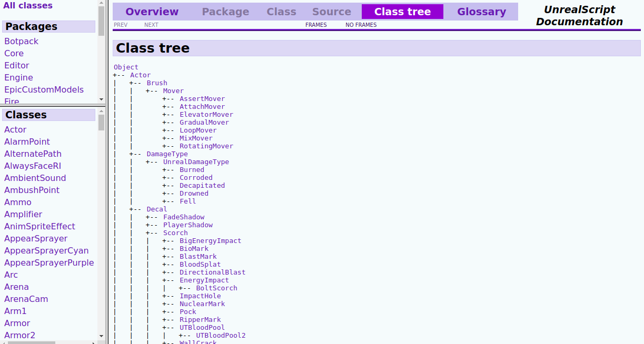Open the Armor class
The image size is (644, 344).
coord(17,323)
